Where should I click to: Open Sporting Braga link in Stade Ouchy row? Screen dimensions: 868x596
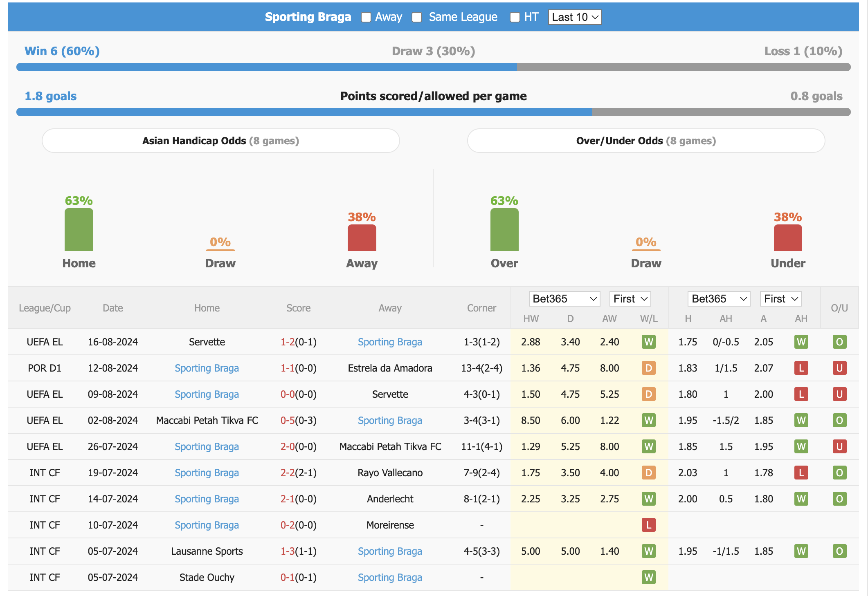(390, 577)
